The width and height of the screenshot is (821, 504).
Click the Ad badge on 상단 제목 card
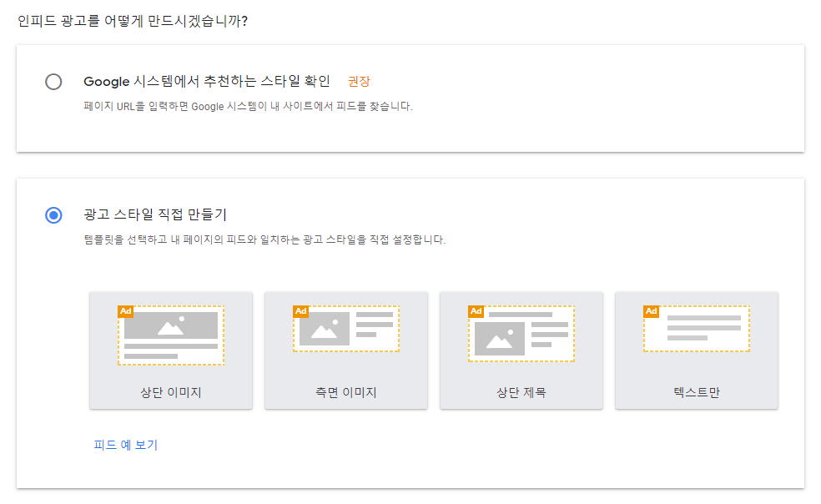click(x=476, y=311)
